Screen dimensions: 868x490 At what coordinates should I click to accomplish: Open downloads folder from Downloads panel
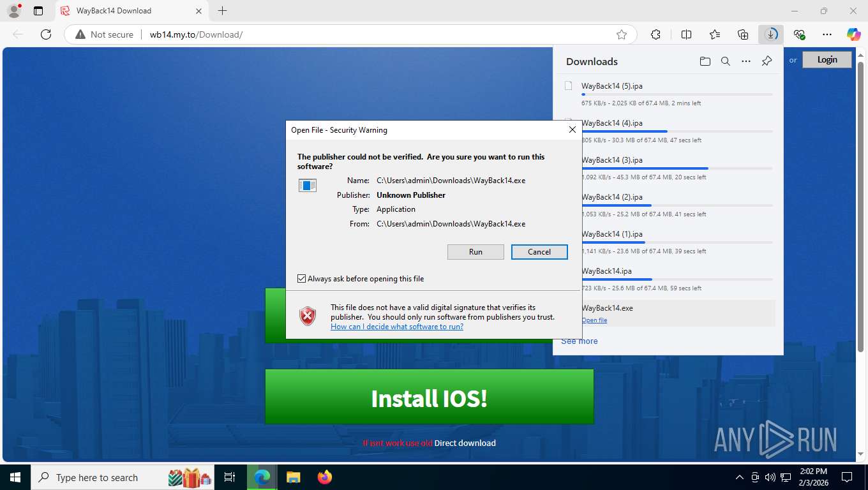pos(705,61)
